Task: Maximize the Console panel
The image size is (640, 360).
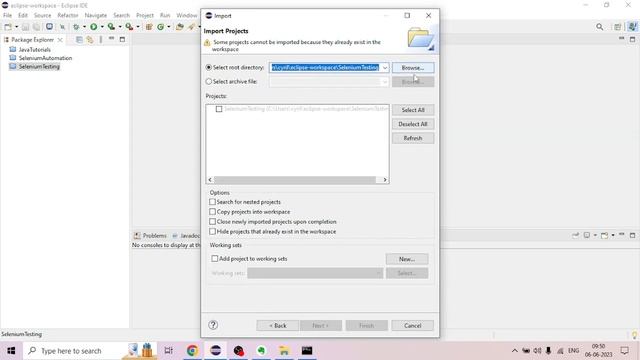Action: (x=632, y=235)
